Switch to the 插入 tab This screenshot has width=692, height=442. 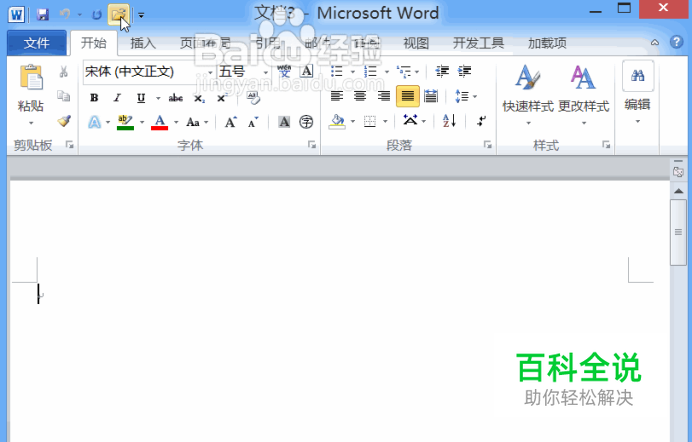(143, 43)
